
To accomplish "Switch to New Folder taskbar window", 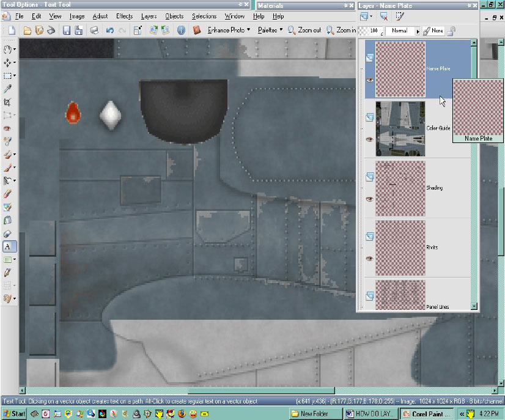I will 315,413.
